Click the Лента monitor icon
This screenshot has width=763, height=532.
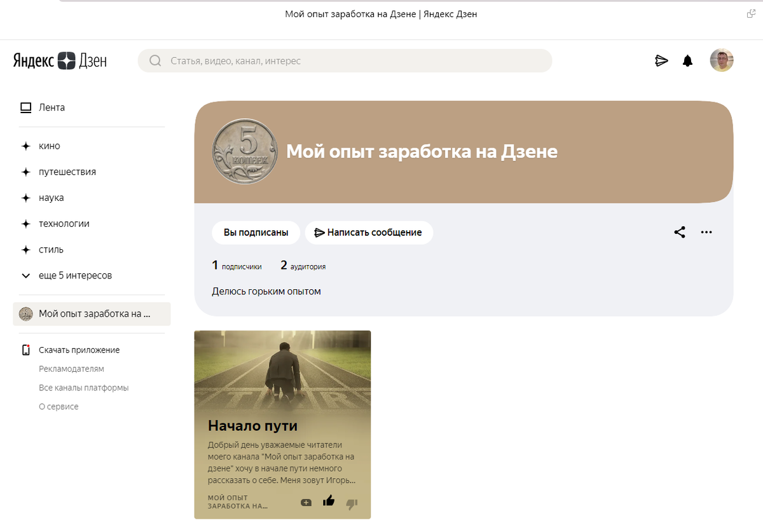click(x=25, y=107)
